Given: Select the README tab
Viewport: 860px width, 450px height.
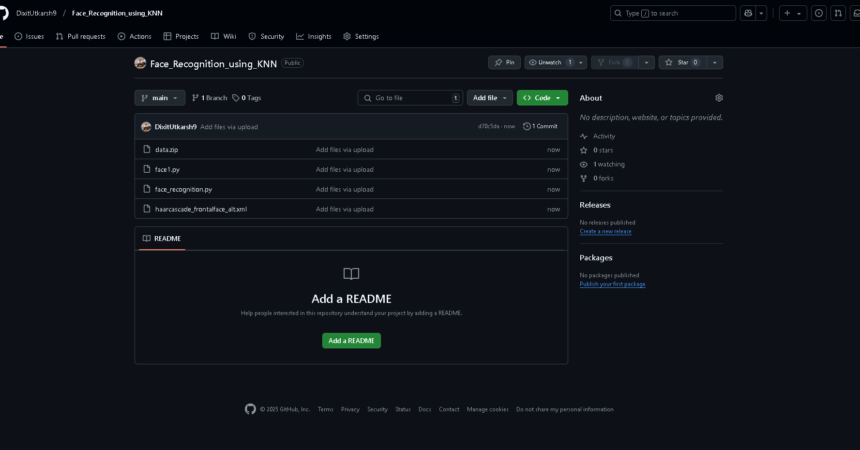Looking at the screenshot, I should [x=162, y=239].
